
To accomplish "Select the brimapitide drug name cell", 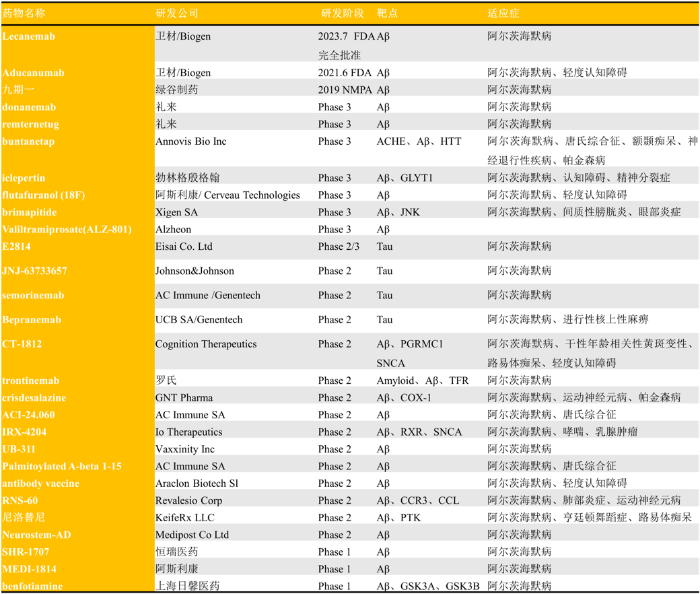I will (x=30, y=213).
